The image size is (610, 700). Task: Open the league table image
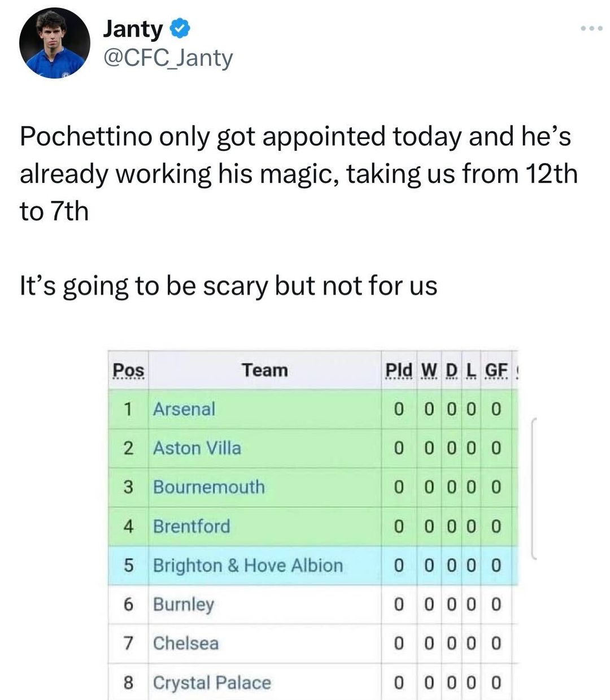313,524
